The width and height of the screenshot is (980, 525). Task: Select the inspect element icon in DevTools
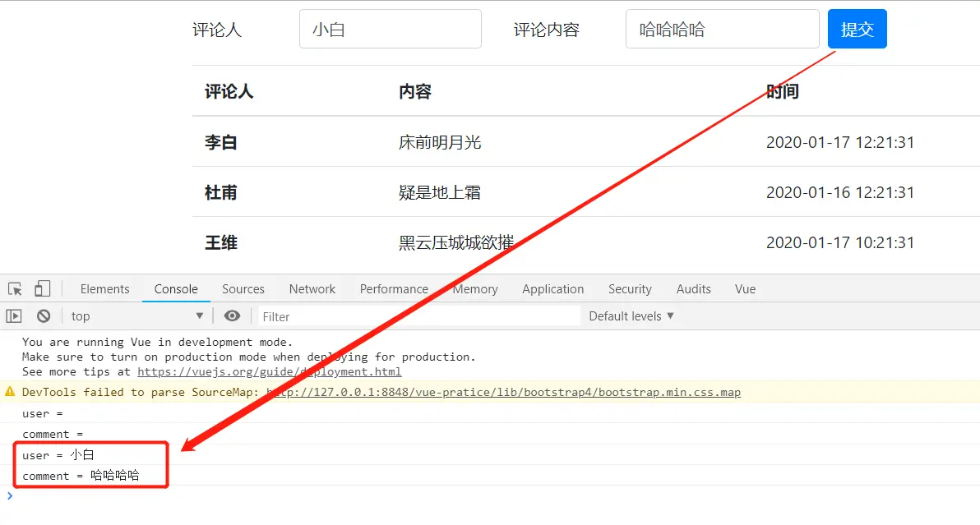[15, 289]
